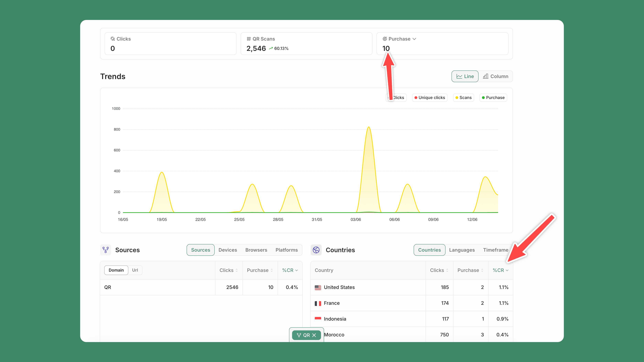644x362 pixels.
Task: Open the Timeframe tab
Action: pos(496,250)
